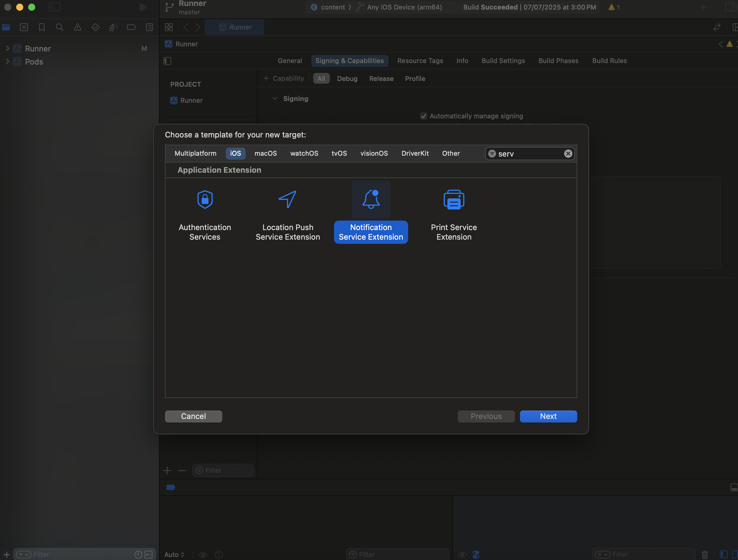Select Print Service Extension template
The width and height of the screenshot is (738, 560).
coord(454,215)
